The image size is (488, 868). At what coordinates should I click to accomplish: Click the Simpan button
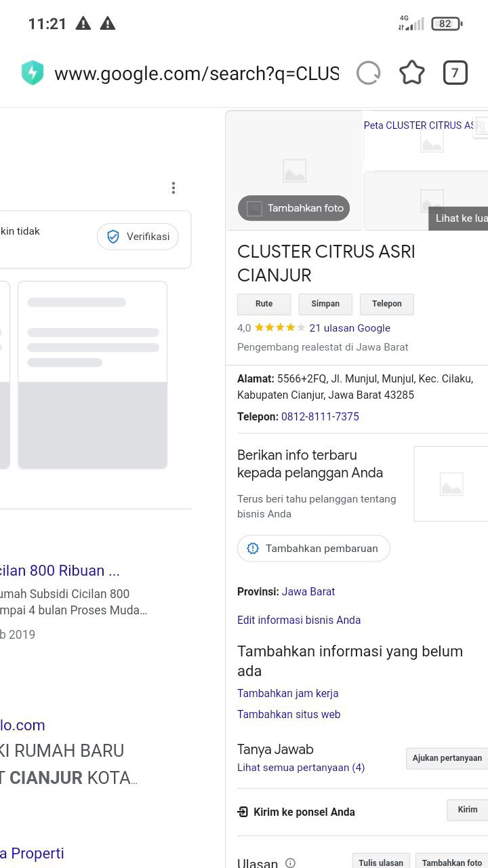pos(325,304)
